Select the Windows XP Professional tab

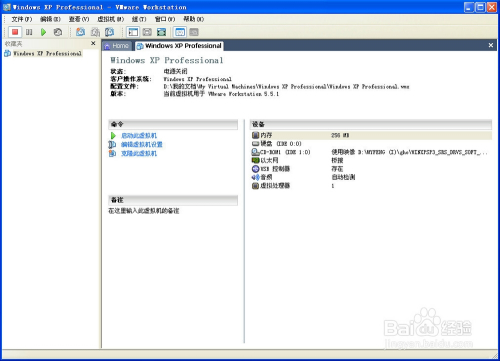click(x=179, y=46)
